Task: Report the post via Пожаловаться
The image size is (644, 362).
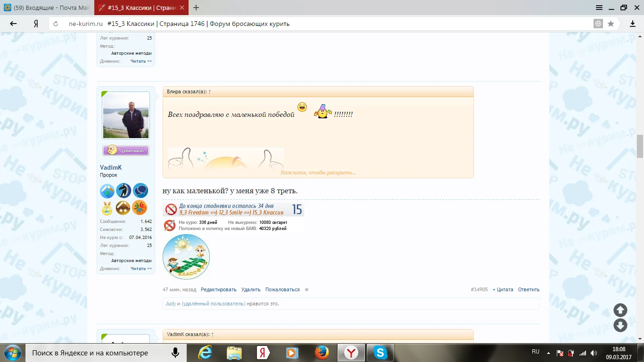Action: click(x=282, y=290)
